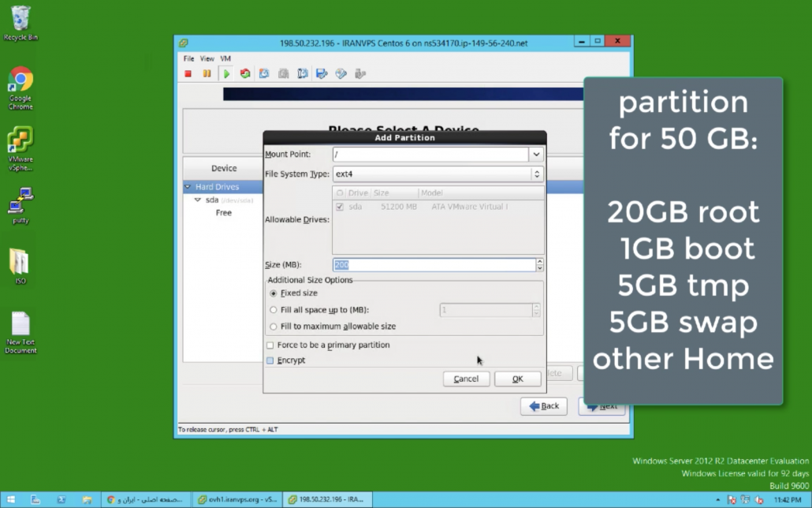Enable Force to be a primary partition
Viewport: 812px width, 508px height.
tap(270, 346)
